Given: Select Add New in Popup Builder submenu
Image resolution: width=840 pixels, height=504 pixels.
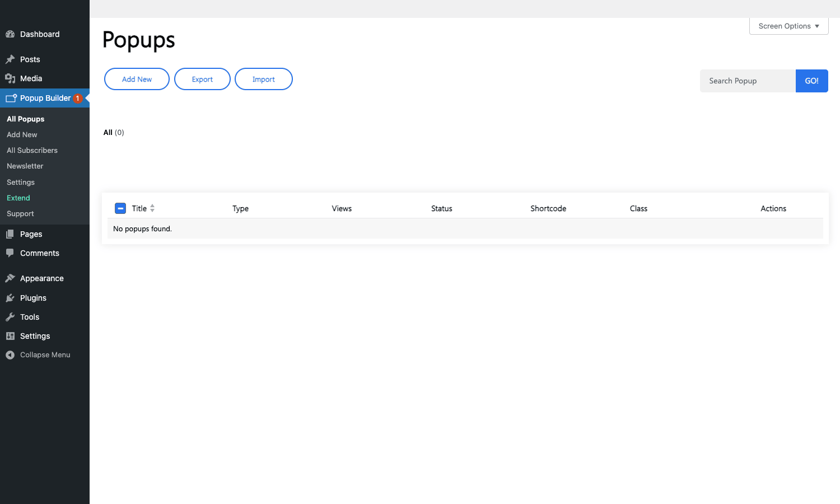Looking at the screenshot, I should click(22, 134).
